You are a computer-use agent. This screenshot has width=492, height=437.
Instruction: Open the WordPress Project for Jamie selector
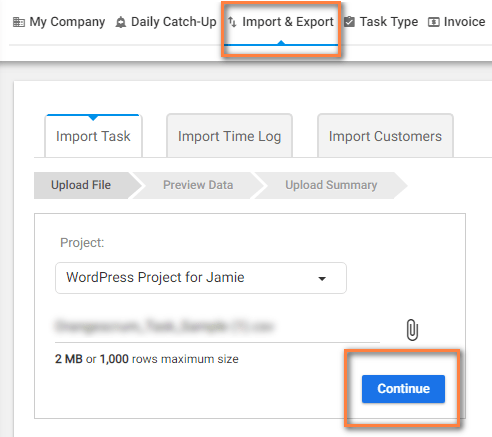(201, 278)
